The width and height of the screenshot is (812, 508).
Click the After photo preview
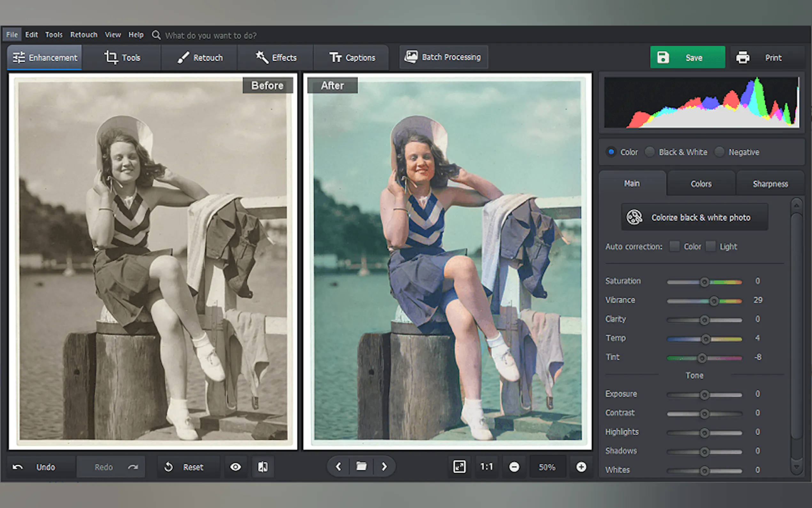448,261
